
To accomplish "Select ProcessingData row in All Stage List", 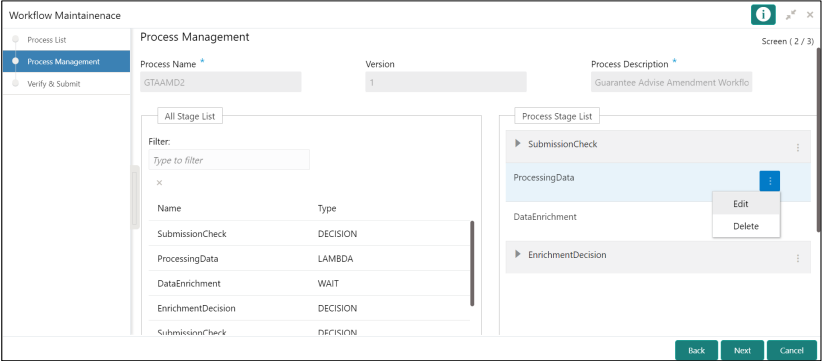I will (x=309, y=258).
